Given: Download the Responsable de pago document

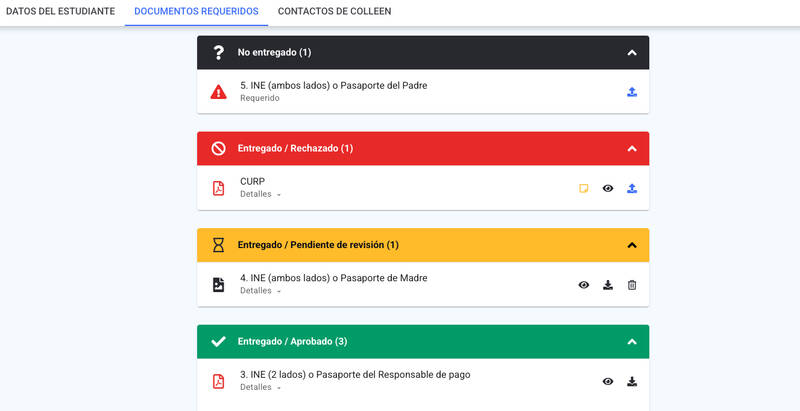Looking at the screenshot, I should click(x=632, y=381).
